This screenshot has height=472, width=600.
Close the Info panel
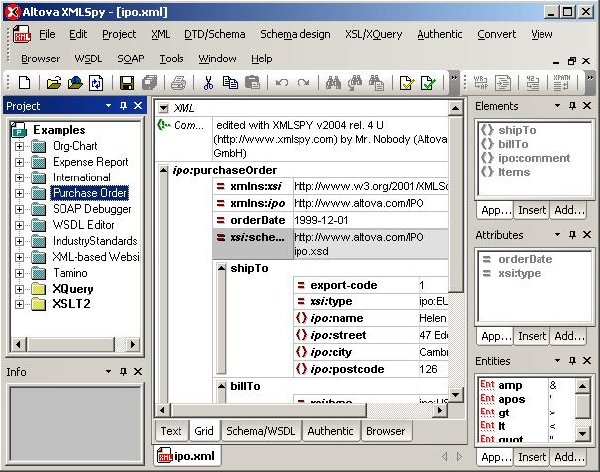point(138,371)
